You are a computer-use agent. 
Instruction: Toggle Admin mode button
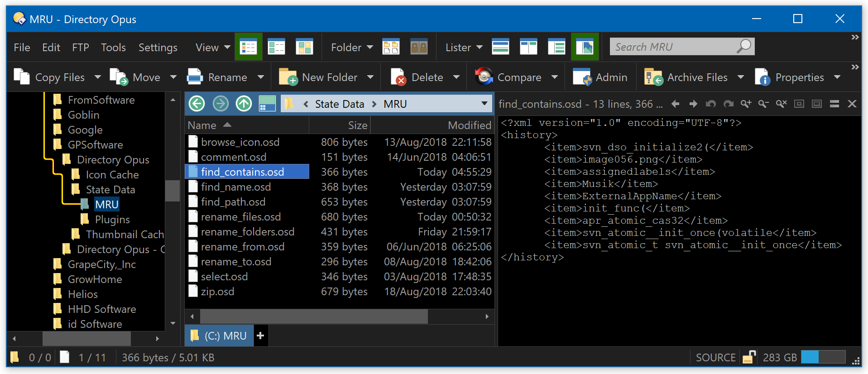pos(600,77)
